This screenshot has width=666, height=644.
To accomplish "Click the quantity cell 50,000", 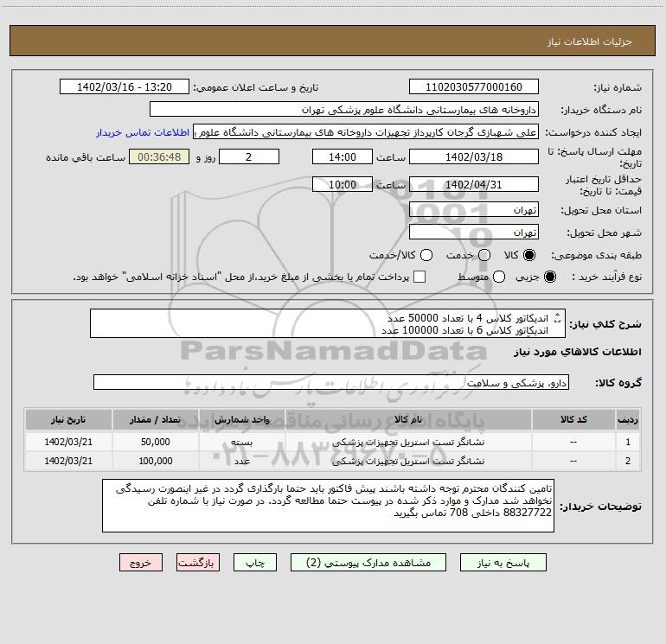I will point(156,442).
